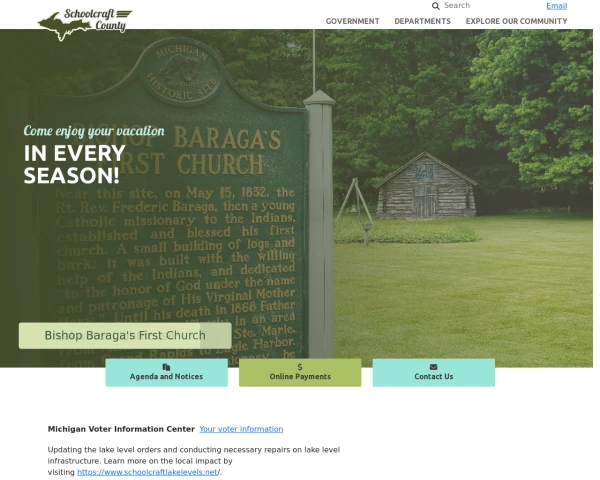Click the log cabin church in hero photo
The height and width of the screenshot is (480, 600).
pyautogui.click(x=426, y=186)
